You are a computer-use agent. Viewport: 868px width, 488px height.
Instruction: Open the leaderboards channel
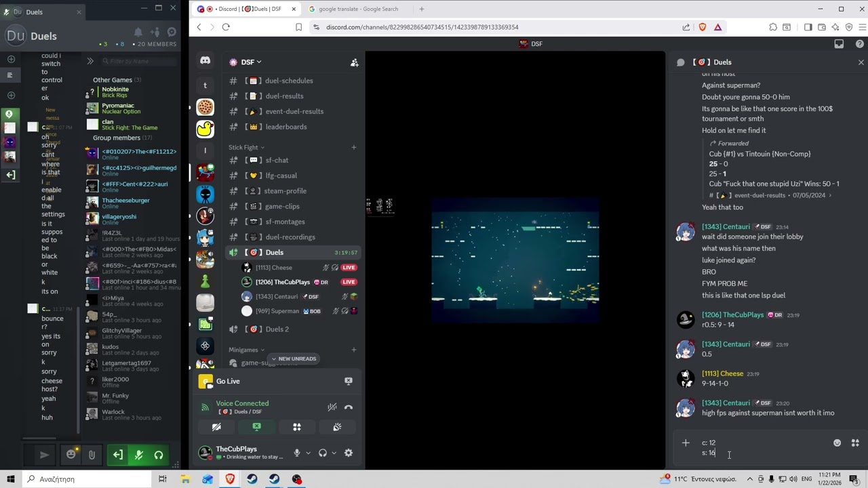point(292,127)
